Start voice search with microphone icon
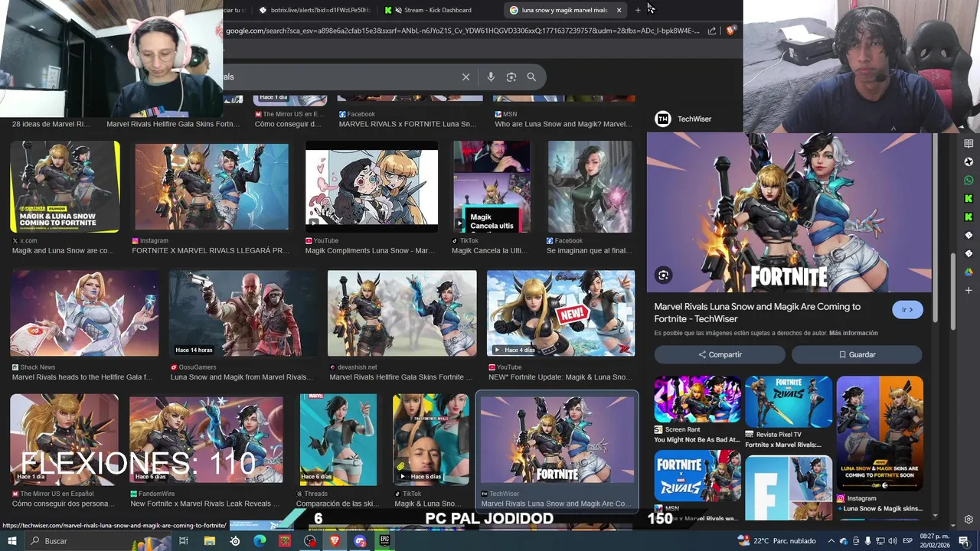This screenshot has height=551, width=980. 491,77
